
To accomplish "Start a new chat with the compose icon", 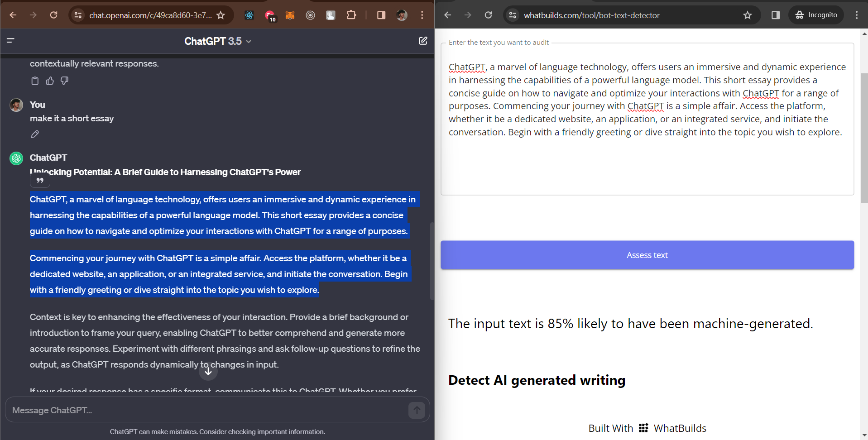I will 423,41.
